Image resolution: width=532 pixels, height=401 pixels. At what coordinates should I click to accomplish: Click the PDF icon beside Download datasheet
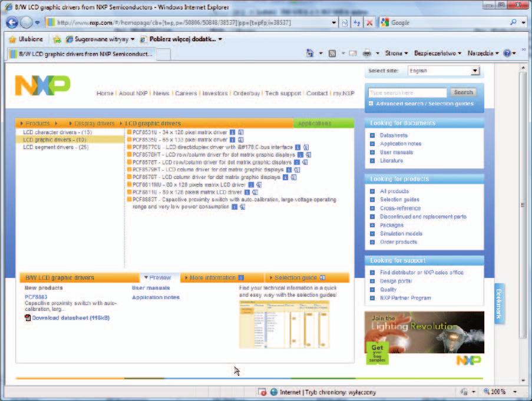pyautogui.click(x=28, y=317)
